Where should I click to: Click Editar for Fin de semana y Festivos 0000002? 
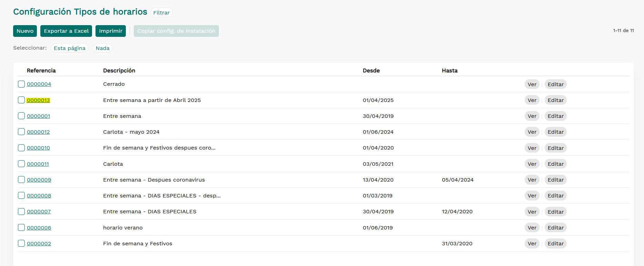(555, 244)
